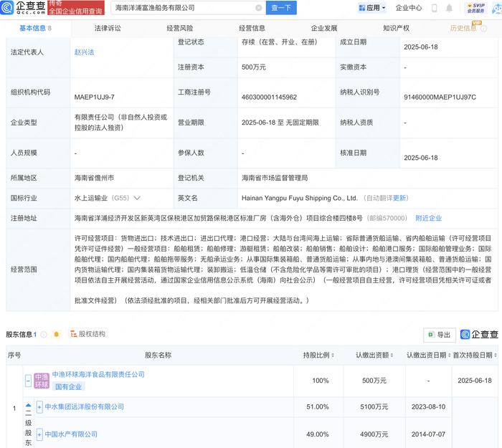Viewport: 502px width, 448px height.
Task: Clear the search box with the X icon
Action: (x=258, y=8)
